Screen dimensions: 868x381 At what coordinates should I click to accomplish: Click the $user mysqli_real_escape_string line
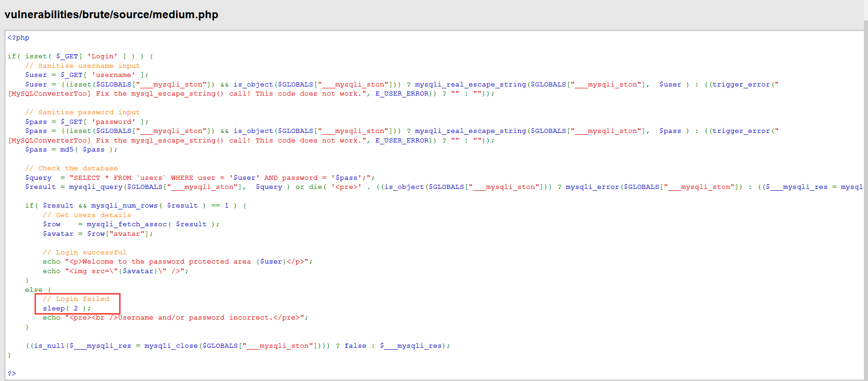[x=402, y=85]
